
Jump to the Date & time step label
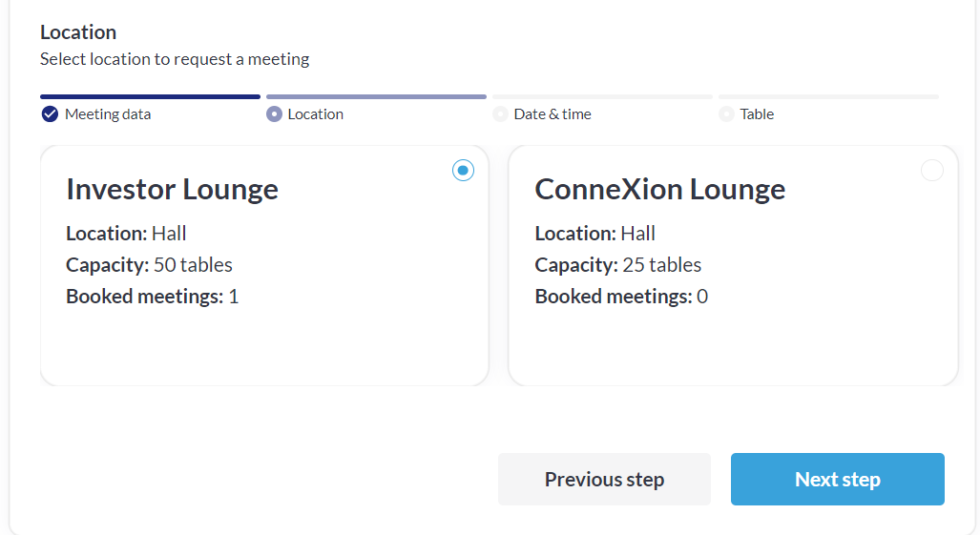pyautogui.click(x=553, y=114)
